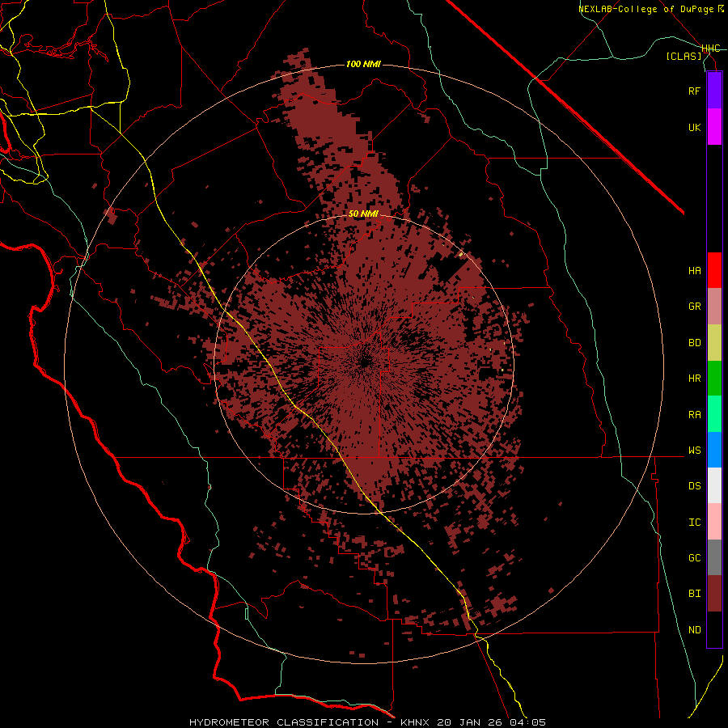Click the HA red legend swatch
This screenshot has height=728, width=728.
point(714,270)
